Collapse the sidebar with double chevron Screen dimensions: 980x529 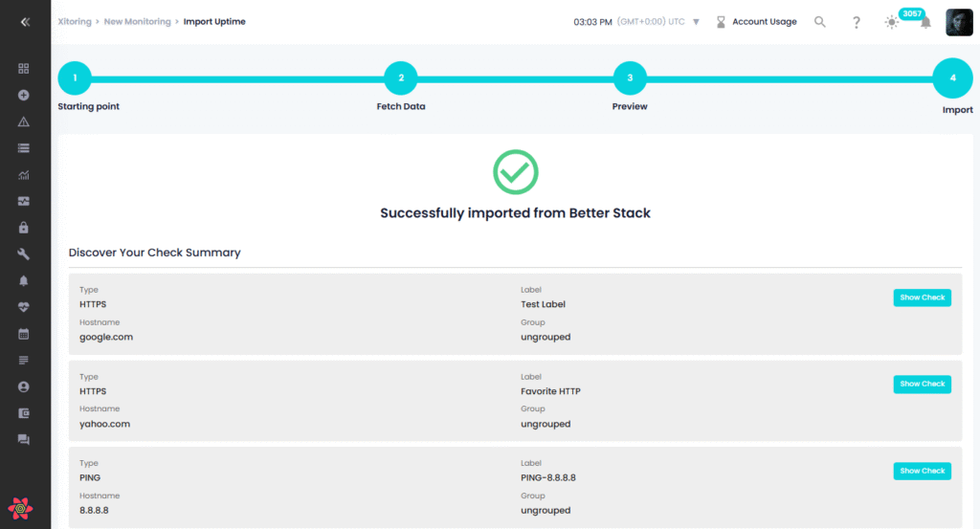coord(25,22)
